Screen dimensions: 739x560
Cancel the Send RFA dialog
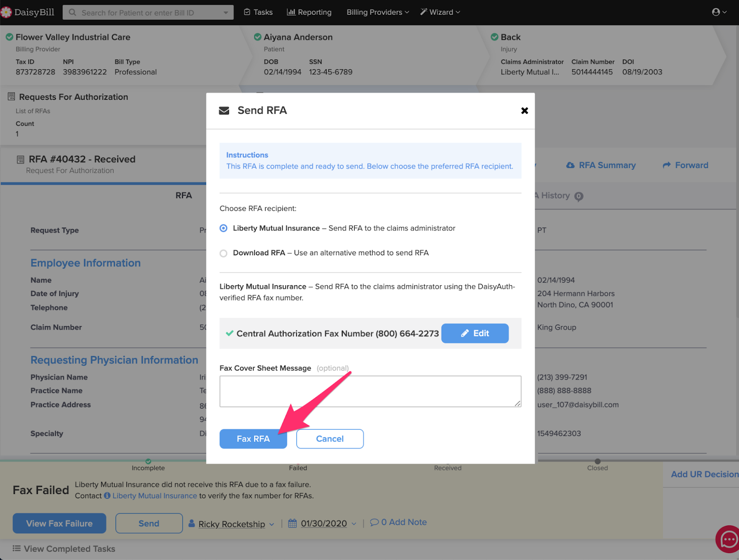pyautogui.click(x=330, y=439)
